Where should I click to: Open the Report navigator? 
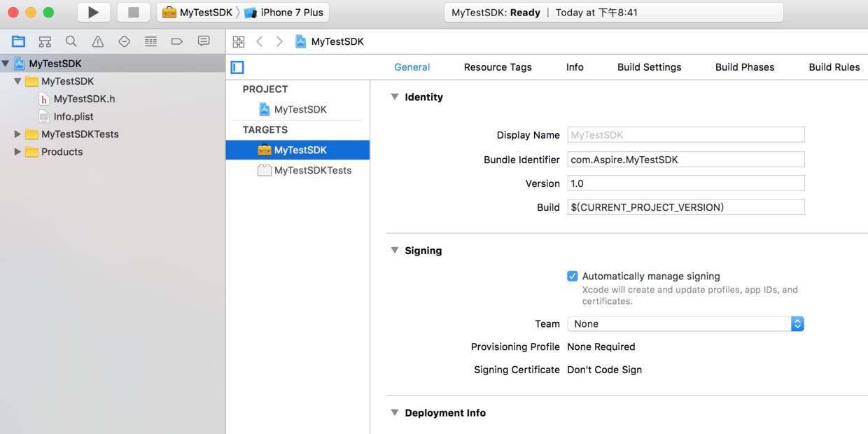(204, 41)
